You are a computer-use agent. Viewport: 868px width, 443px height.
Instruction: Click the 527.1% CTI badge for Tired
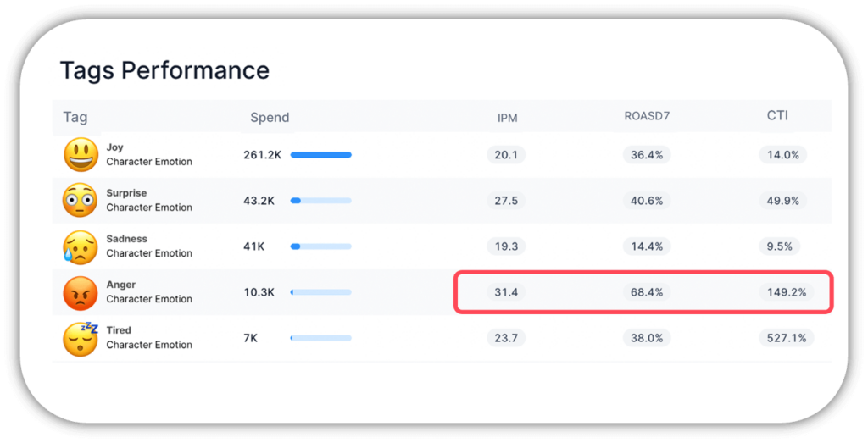coord(787,338)
